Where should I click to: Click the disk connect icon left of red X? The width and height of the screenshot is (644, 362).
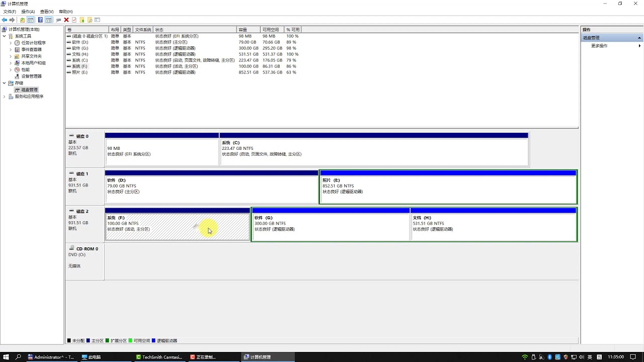tap(58, 20)
